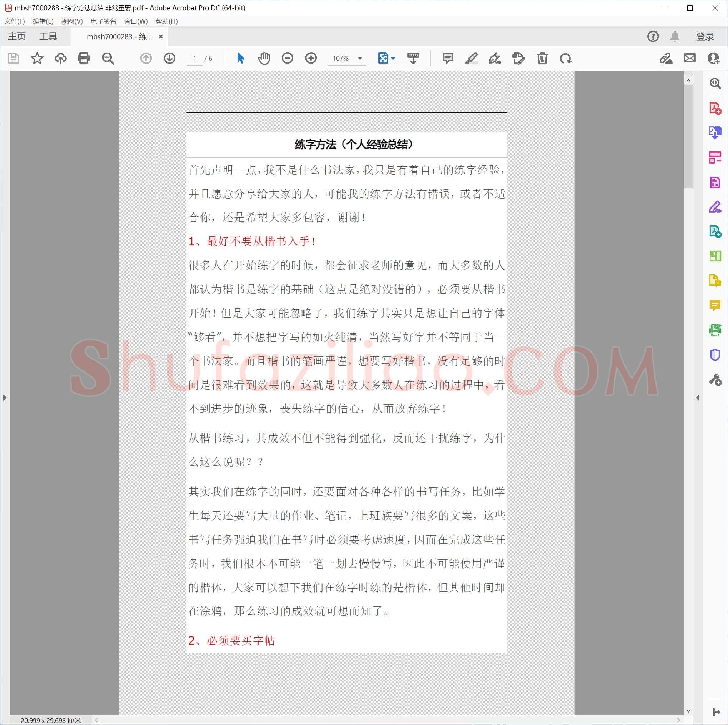This screenshot has width=728, height=725.
Task: Open the fit page options icon
Action: tap(383, 59)
